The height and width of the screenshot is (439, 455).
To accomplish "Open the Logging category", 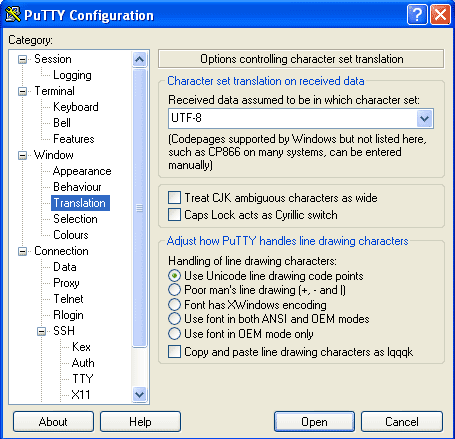I will pos(72,75).
